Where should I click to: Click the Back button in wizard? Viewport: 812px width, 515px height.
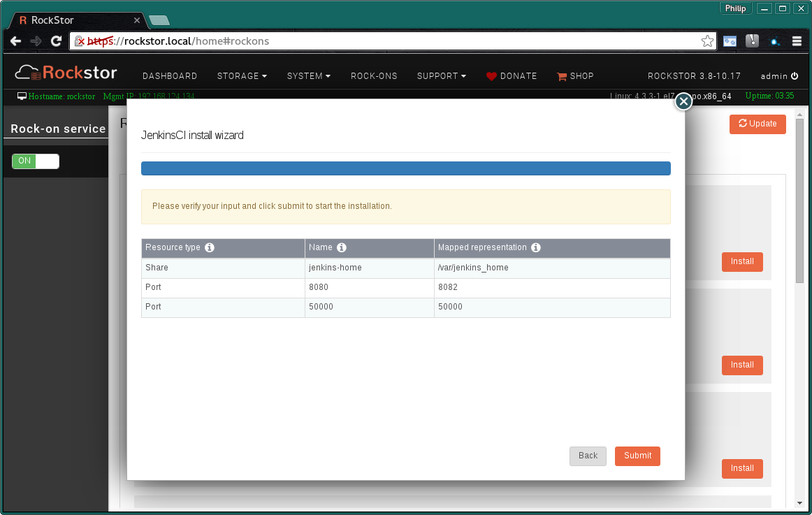point(588,456)
